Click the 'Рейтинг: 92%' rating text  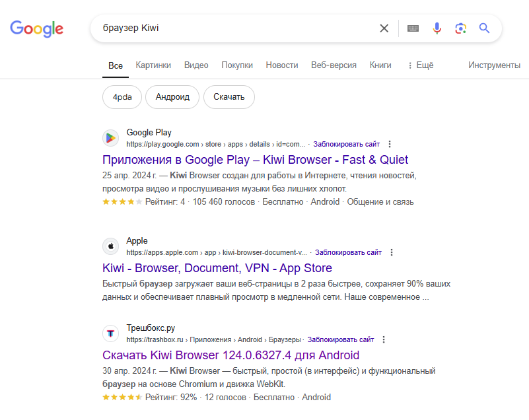pos(171,397)
